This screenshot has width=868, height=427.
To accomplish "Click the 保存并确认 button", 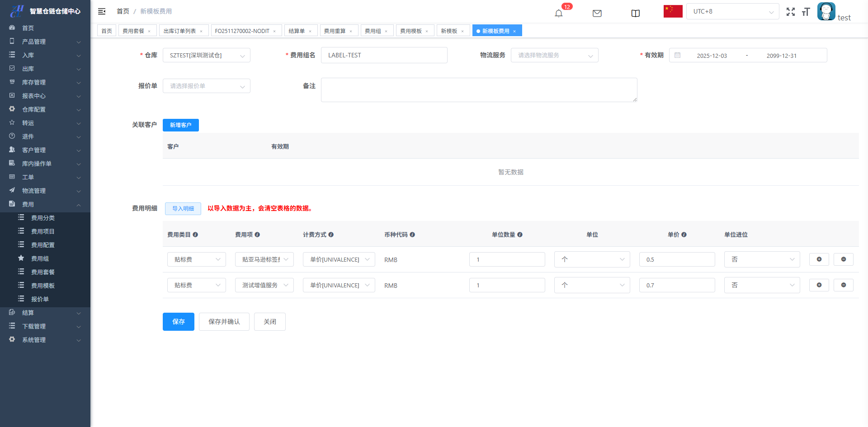I will tap(224, 322).
